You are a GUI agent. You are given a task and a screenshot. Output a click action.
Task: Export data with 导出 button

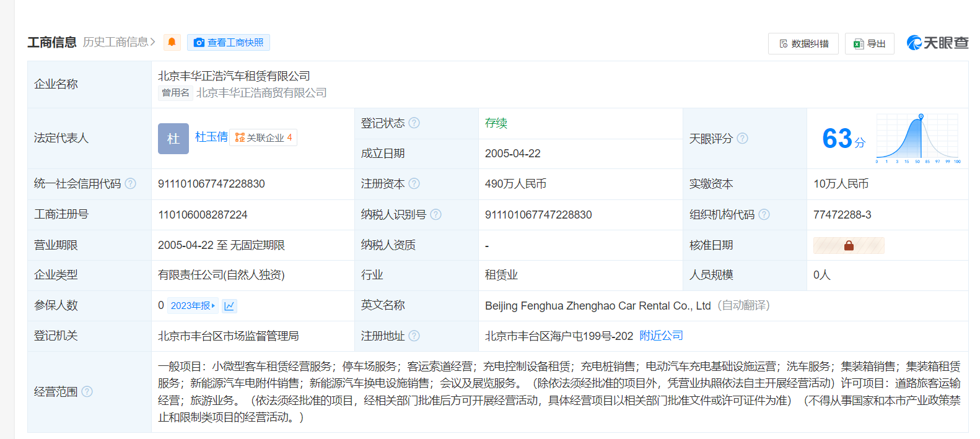(x=870, y=43)
